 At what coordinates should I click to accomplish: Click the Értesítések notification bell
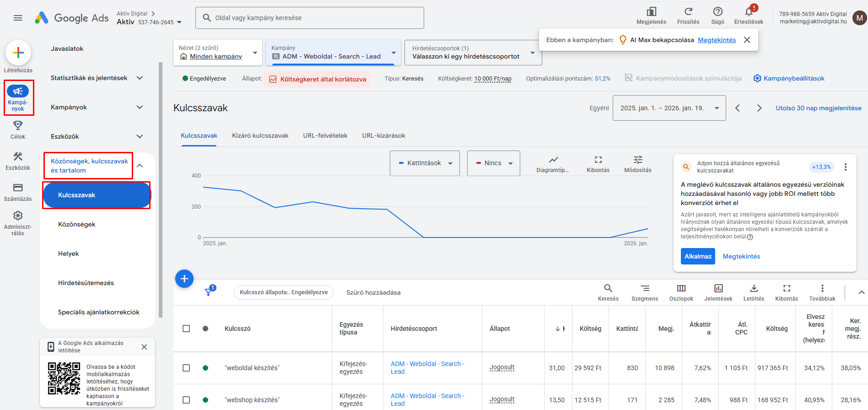749,12
